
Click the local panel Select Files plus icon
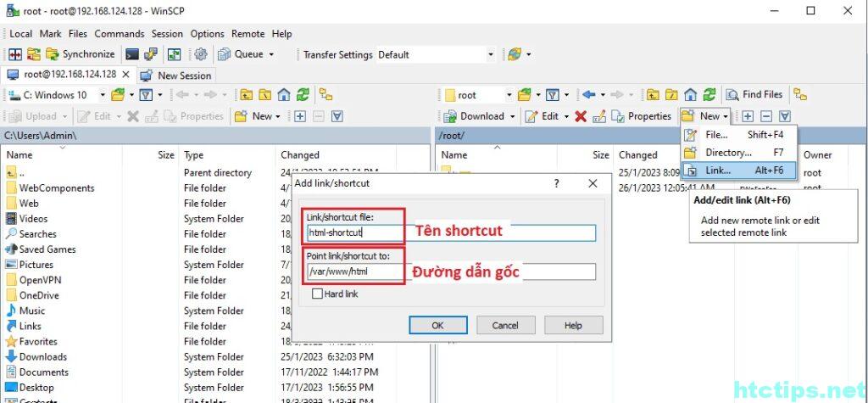[x=300, y=116]
